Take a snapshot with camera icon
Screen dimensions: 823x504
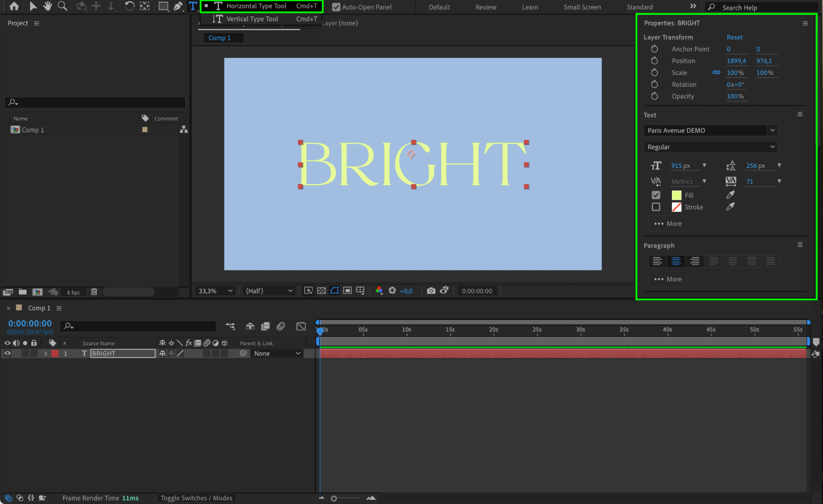pyautogui.click(x=431, y=291)
